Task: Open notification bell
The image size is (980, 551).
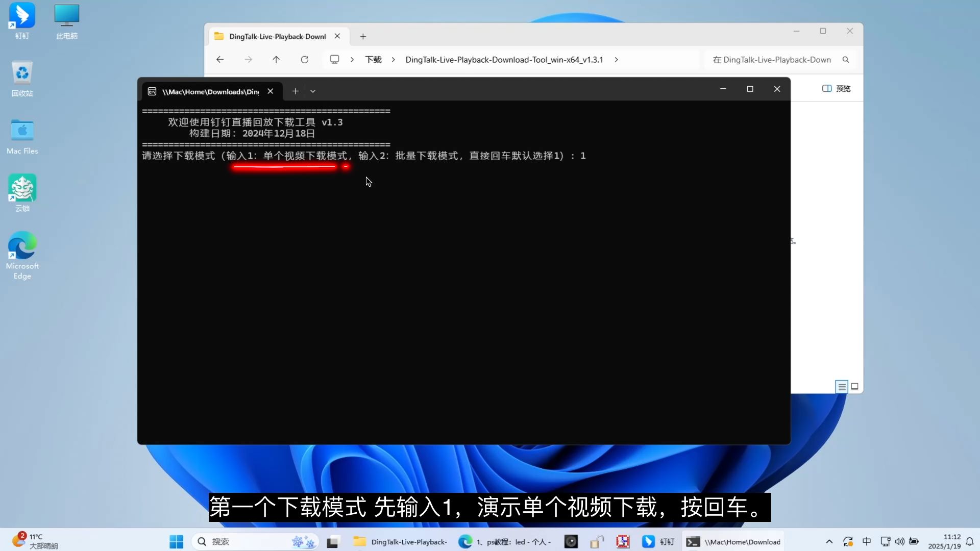Action: coord(970,541)
